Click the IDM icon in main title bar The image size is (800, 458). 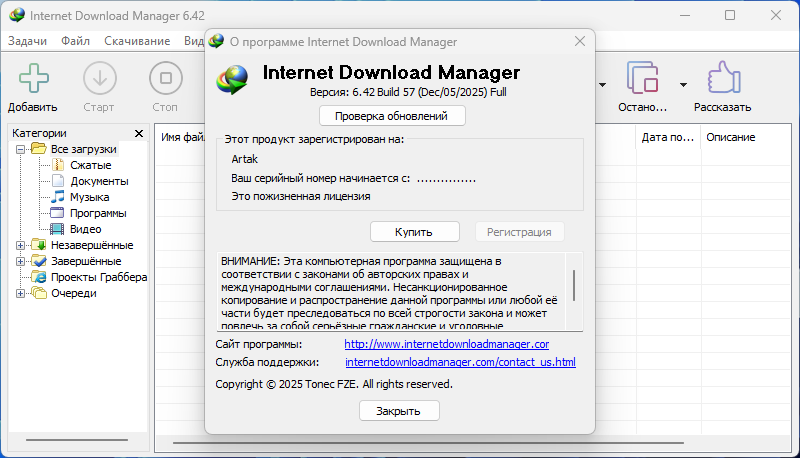pyautogui.click(x=16, y=15)
